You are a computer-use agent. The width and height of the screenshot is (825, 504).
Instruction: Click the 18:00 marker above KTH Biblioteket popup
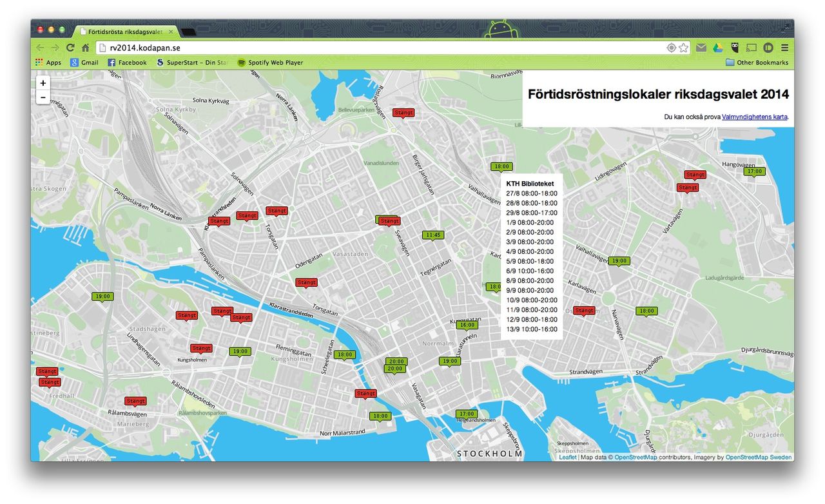(501, 166)
